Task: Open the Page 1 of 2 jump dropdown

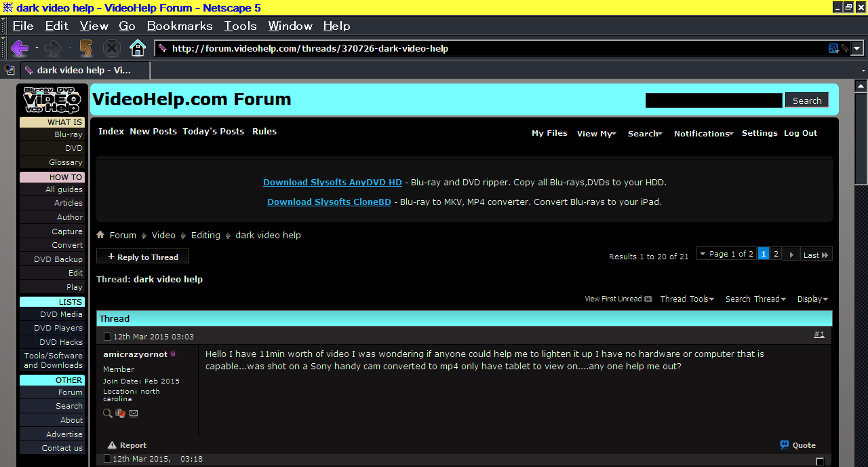Action: click(x=726, y=254)
